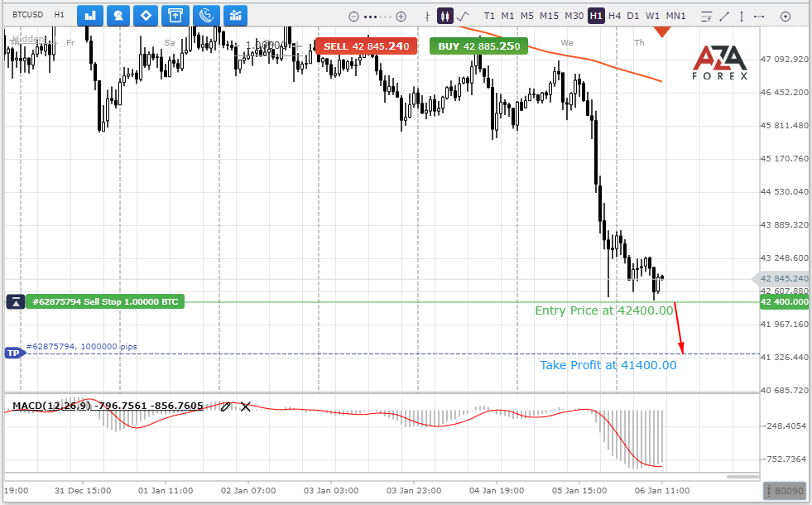Select the horizontal line drawing tool

[x=759, y=17]
